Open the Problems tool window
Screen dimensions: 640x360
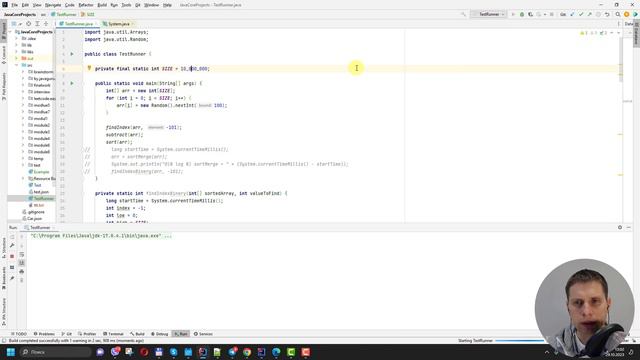pyautogui.click(x=44, y=334)
